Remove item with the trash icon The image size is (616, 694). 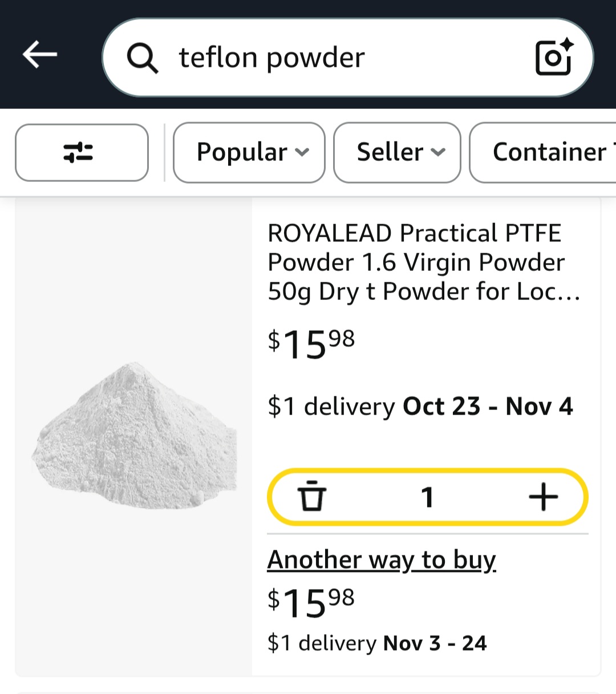coord(312,497)
